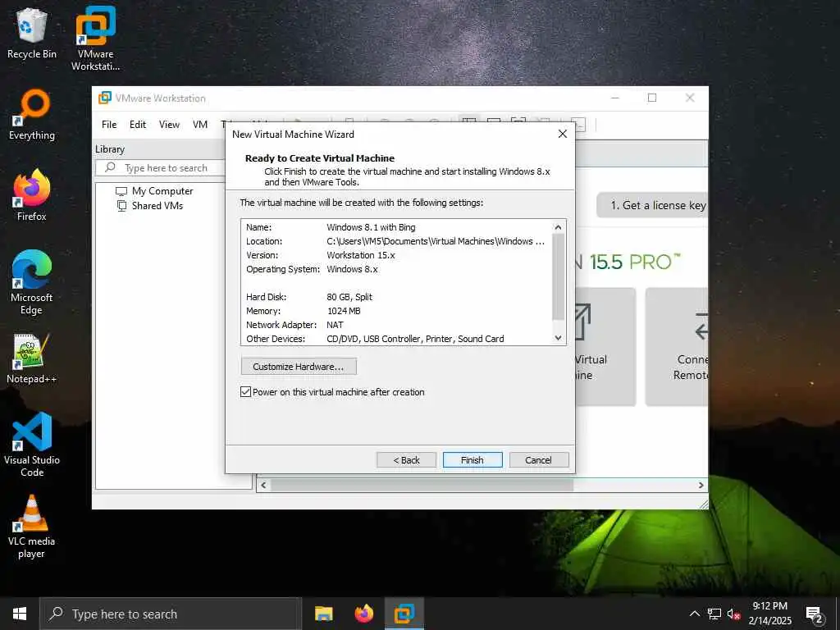
Task: Click the Connect to Remote Server tile
Action: click(677, 347)
